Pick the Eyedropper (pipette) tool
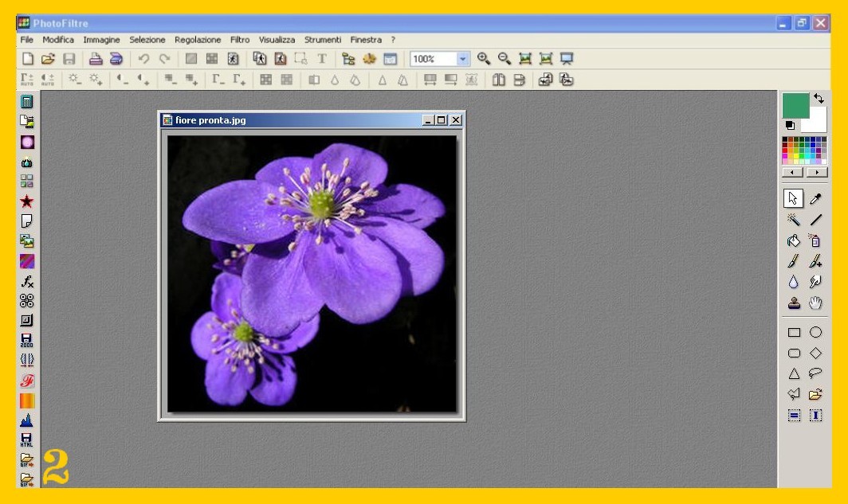The width and height of the screenshot is (848, 504). point(815,199)
